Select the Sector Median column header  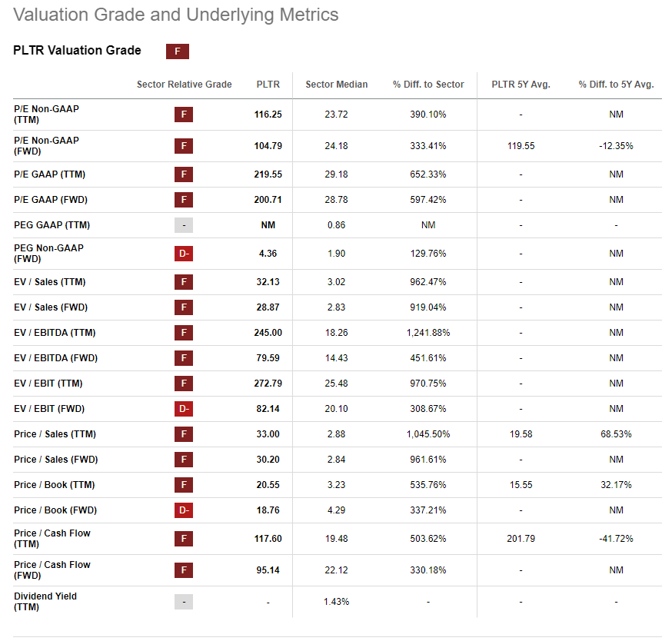click(x=336, y=85)
